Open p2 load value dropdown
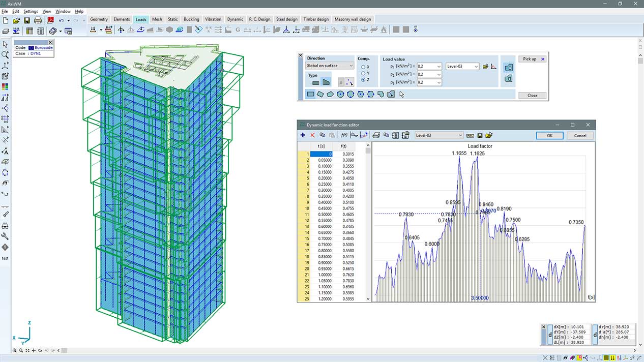644x362 pixels. pyautogui.click(x=438, y=74)
